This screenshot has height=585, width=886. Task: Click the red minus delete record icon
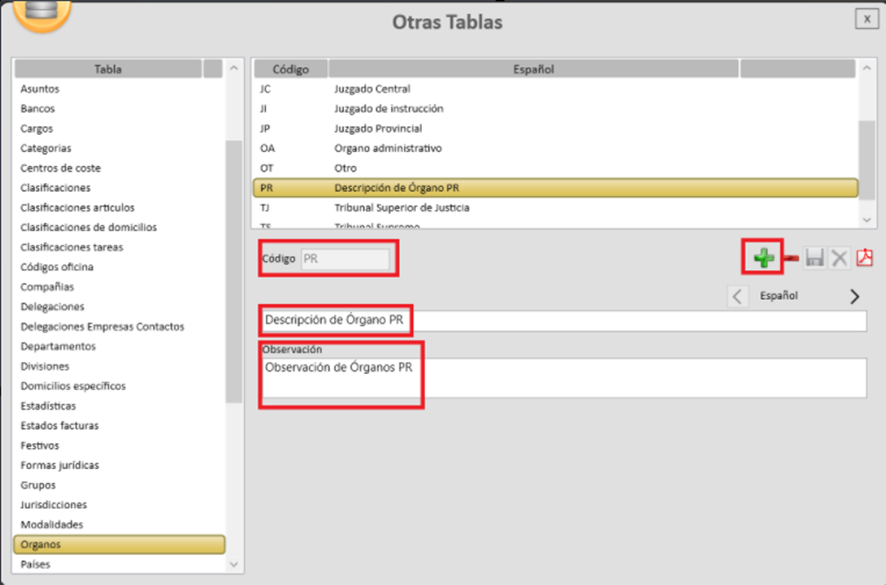pyautogui.click(x=791, y=258)
